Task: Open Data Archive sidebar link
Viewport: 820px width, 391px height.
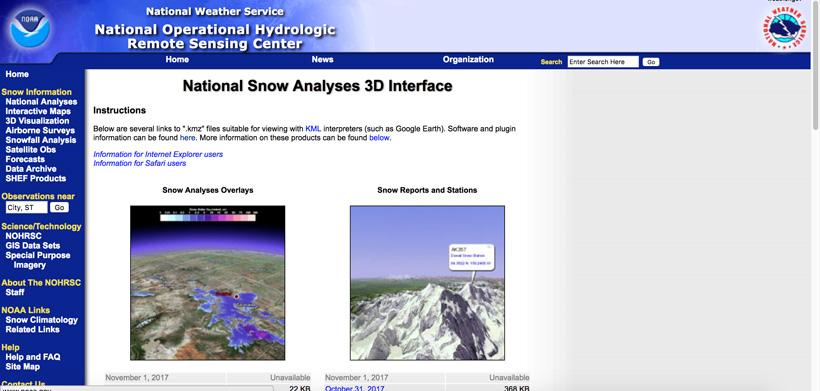Action: click(x=31, y=169)
